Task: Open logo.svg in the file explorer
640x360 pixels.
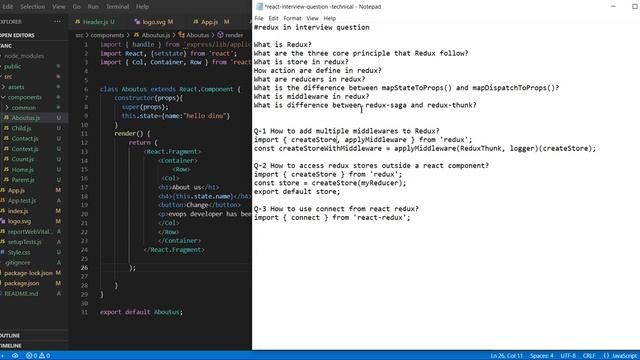Action: coord(19,221)
